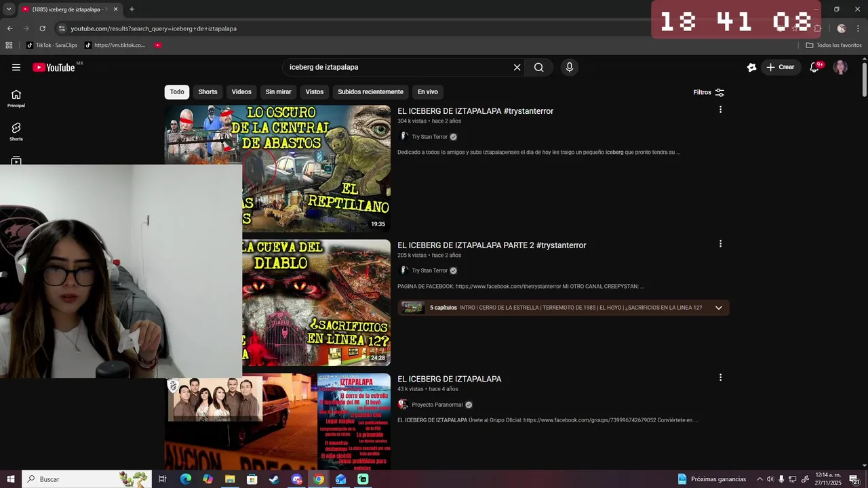
Task: Show hidden system tray icons
Action: [759, 479]
